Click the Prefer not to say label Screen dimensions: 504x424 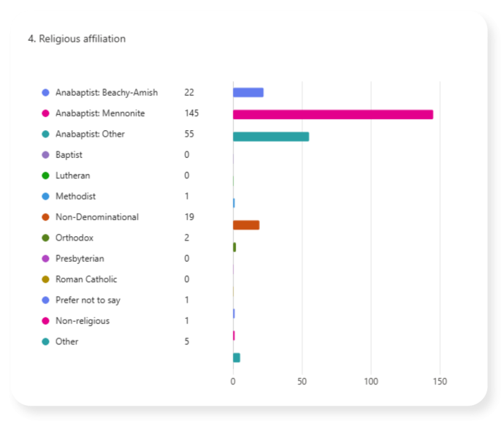point(88,300)
